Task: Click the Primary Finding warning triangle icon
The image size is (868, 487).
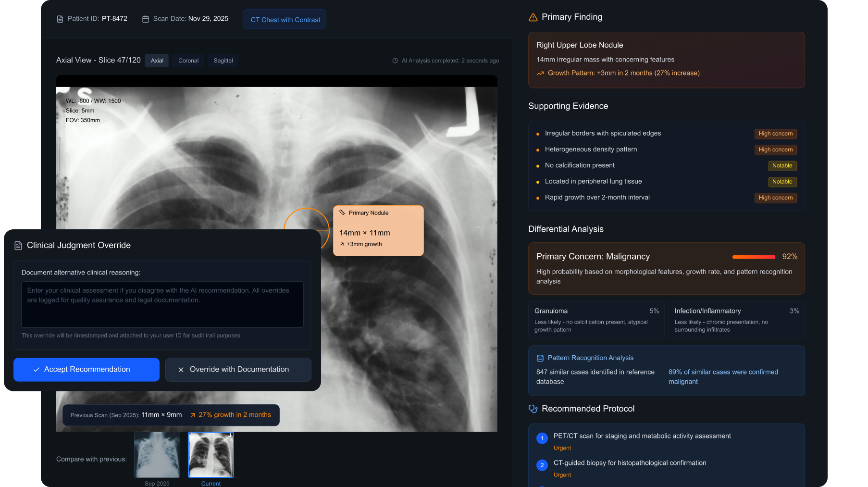Action: [533, 17]
